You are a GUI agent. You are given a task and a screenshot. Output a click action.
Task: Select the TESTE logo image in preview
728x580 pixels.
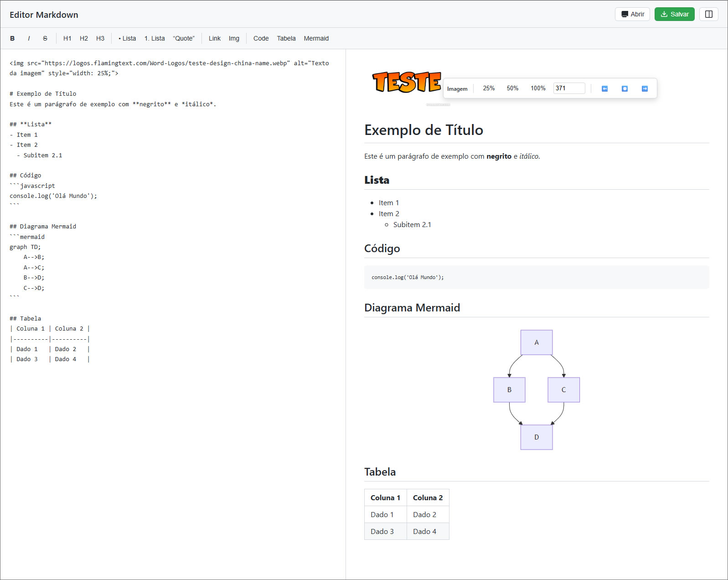pos(407,82)
